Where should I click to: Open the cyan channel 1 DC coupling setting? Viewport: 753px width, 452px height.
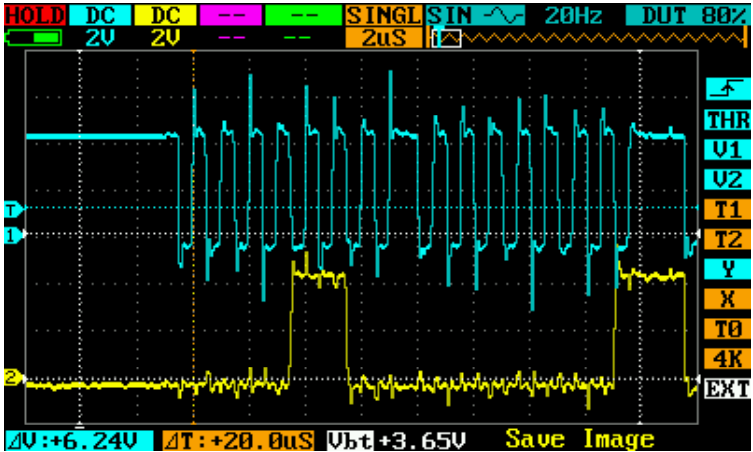point(100,16)
